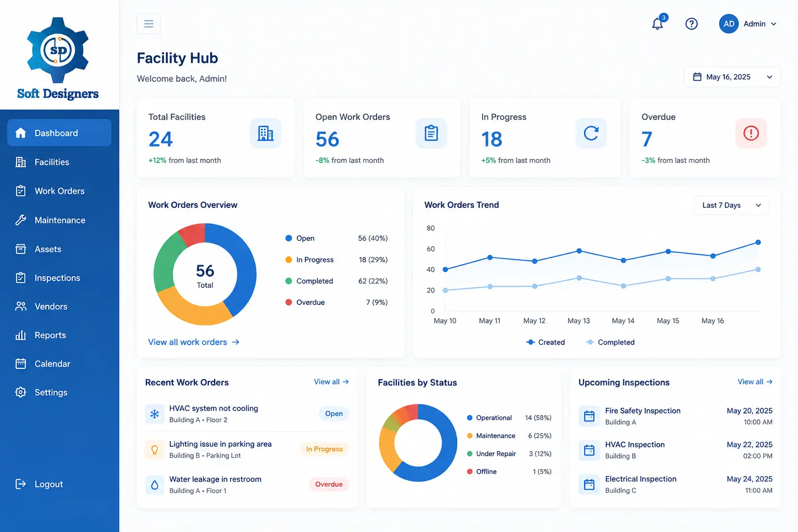Click View all in Upcoming Inspections
798x532 pixels.
pos(755,382)
